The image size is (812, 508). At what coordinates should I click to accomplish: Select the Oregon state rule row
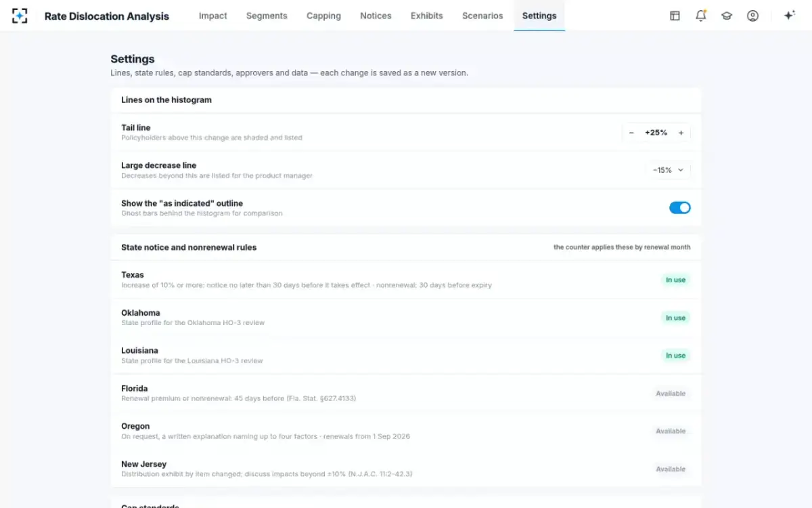pyautogui.click(x=406, y=431)
